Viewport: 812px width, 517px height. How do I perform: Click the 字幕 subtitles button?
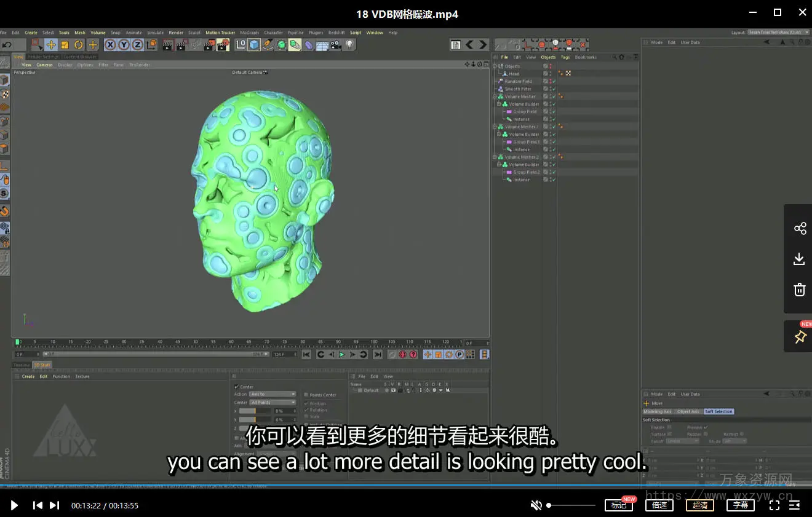tap(740, 505)
